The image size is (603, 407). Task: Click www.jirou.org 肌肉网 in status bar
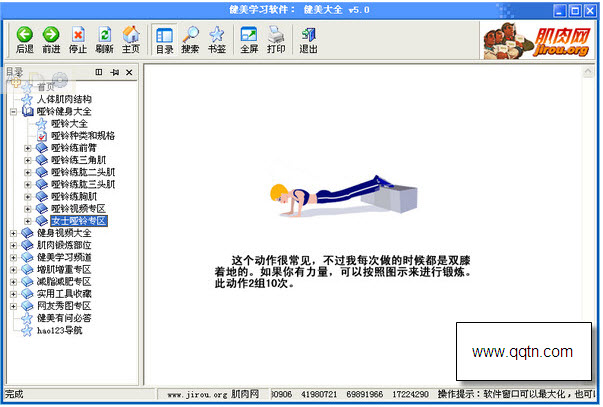213,394
